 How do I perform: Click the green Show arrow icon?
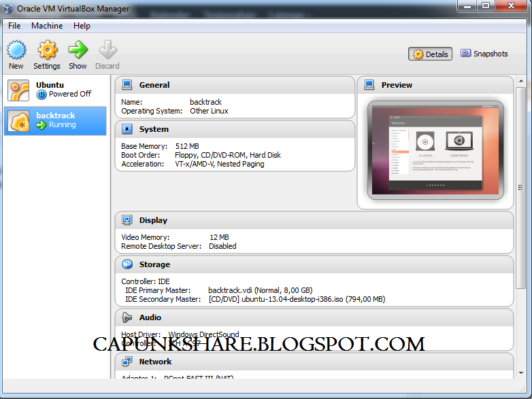tap(78, 50)
